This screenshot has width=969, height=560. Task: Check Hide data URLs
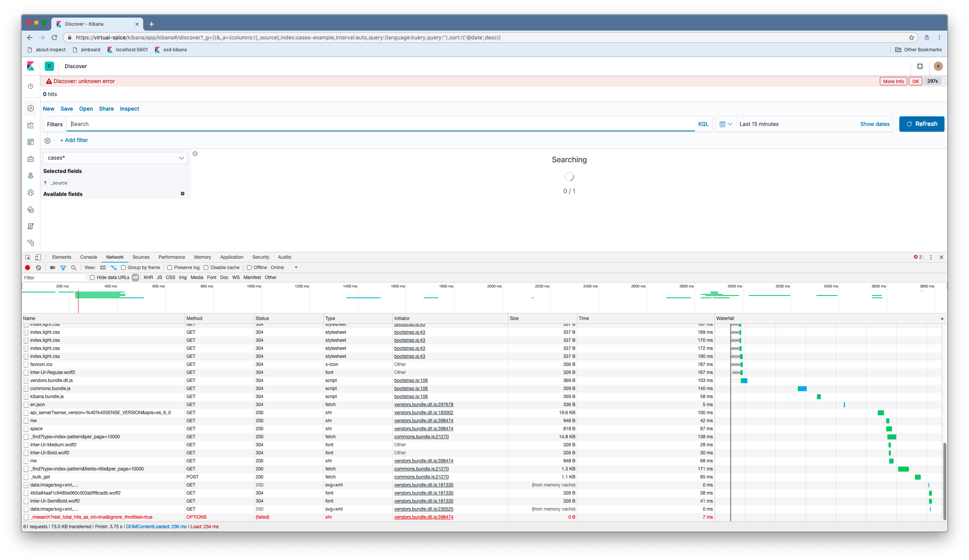(92, 278)
